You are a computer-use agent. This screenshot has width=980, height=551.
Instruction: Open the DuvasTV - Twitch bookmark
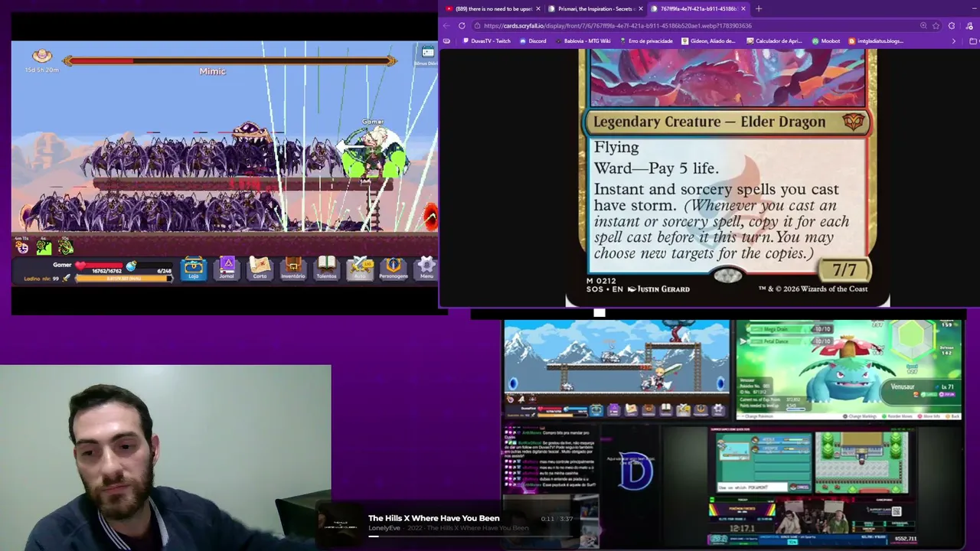[x=486, y=41]
